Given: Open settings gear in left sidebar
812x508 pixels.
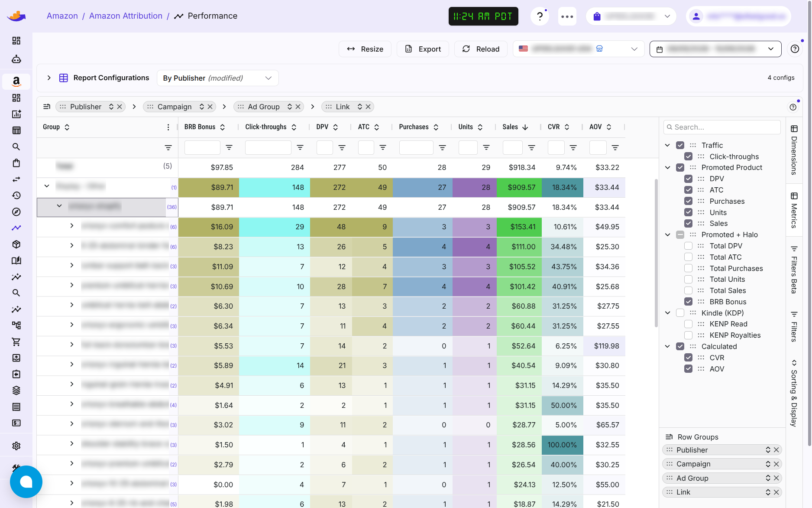Looking at the screenshot, I should 16,446.
